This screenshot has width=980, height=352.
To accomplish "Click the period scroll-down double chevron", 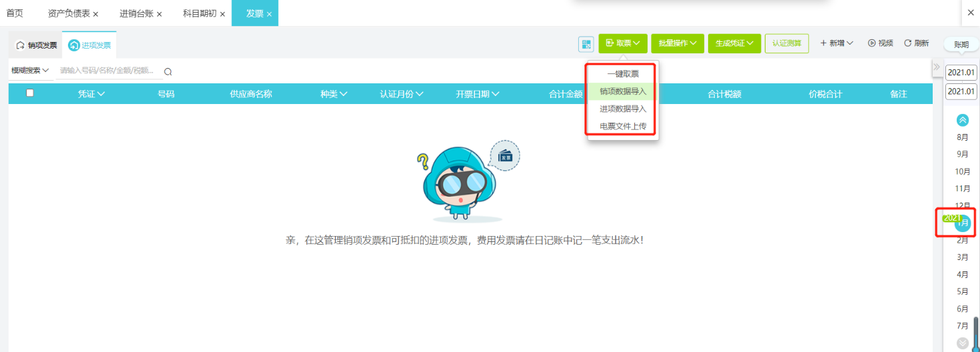I will 962,343.
